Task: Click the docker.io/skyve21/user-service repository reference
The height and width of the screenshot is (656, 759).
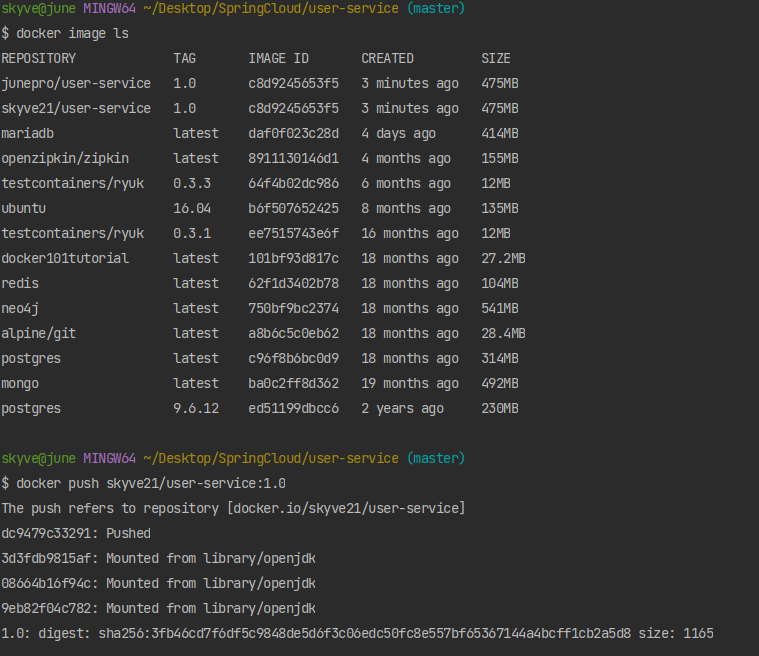Action: pyautogui.click(x=346, y=509)
